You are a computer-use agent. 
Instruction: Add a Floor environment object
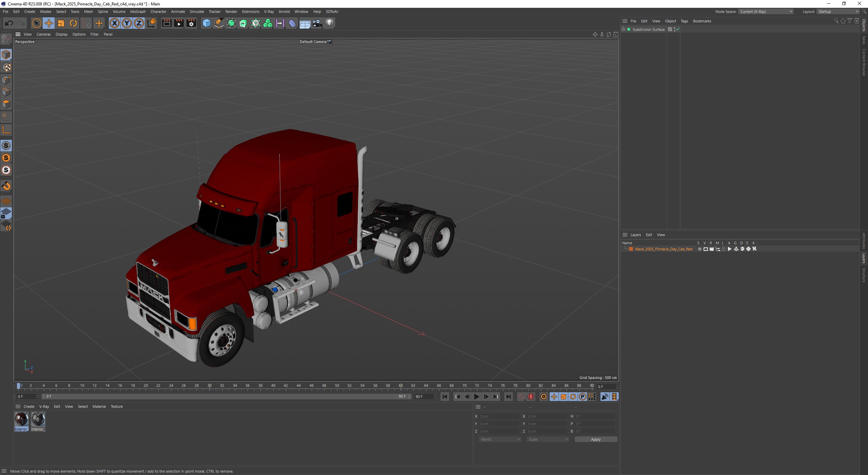[x=305, y=23]
